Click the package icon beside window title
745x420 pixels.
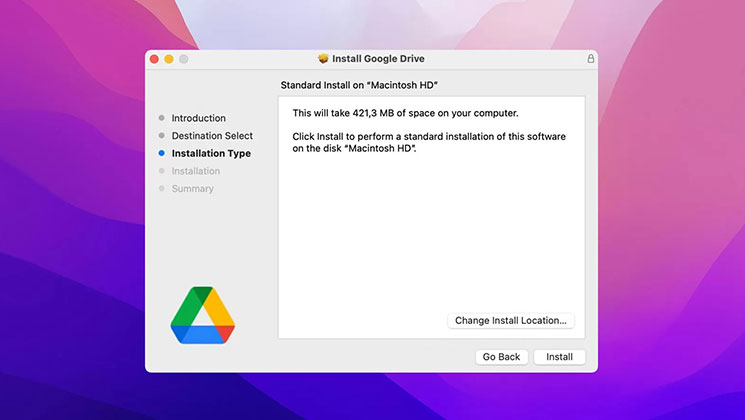pyautogui.click(x=323, y=58)
